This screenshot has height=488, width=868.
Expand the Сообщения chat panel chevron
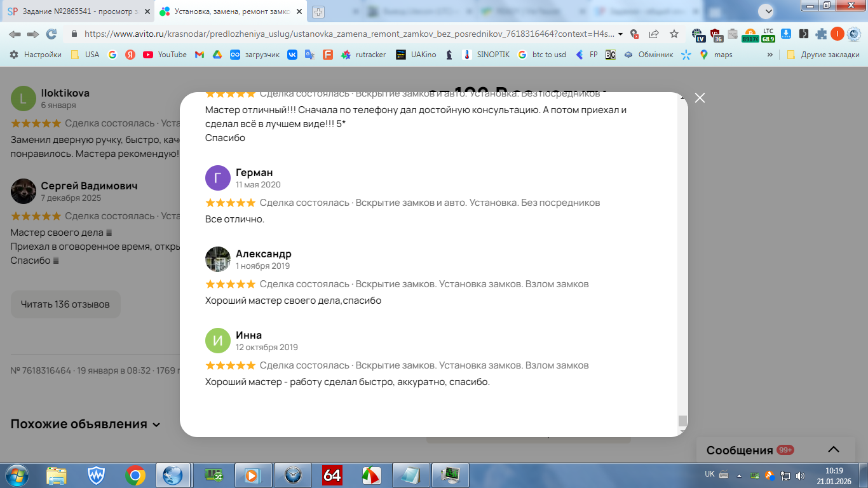pos(834,449)
